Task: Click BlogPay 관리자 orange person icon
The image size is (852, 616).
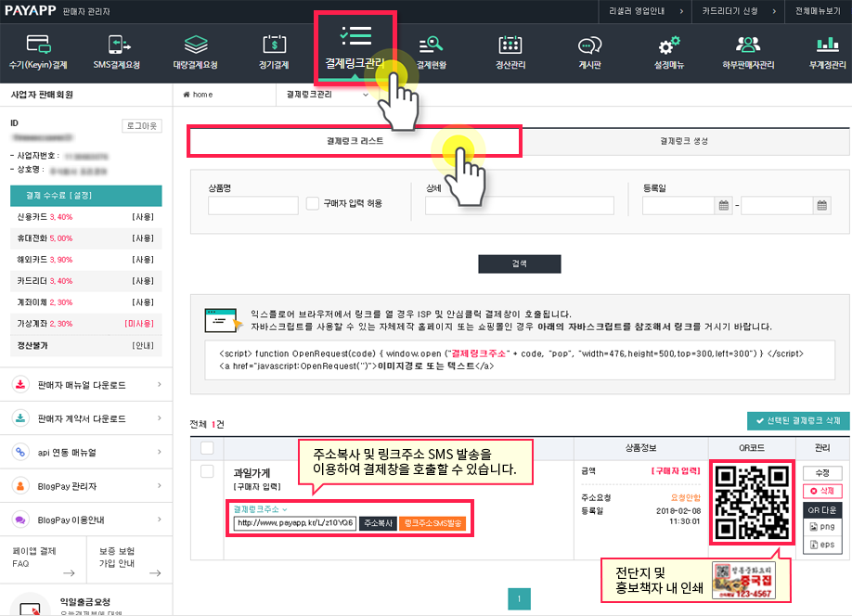Action: pos(20,485)
